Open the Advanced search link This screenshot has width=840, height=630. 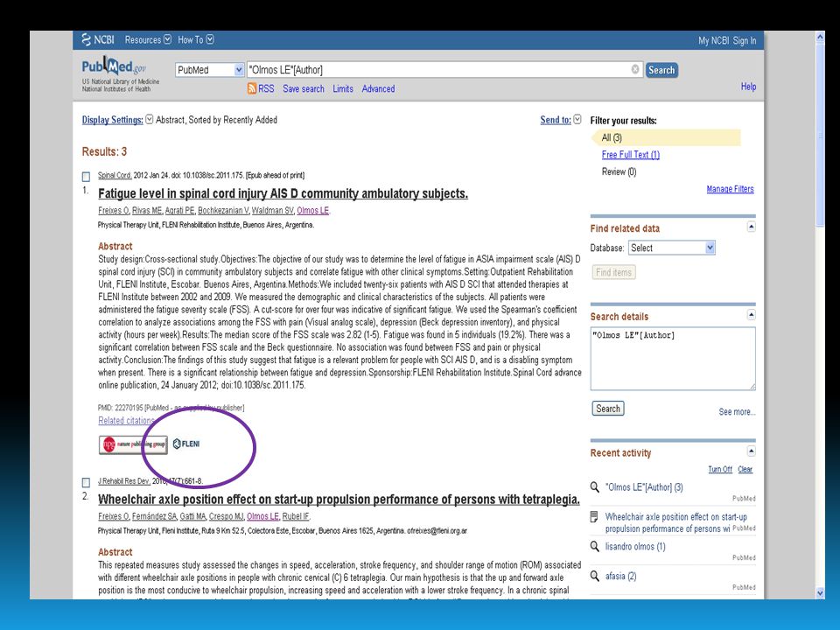point(378,89)
